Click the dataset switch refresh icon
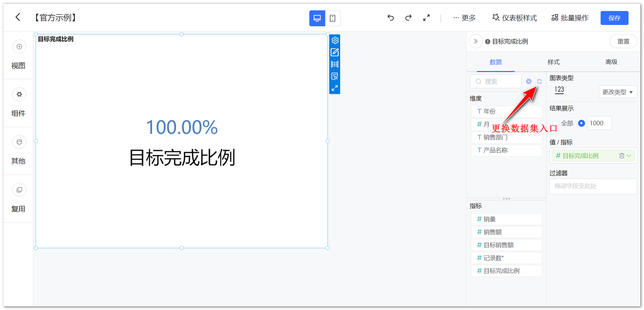644x310 pixels. (x=539, y=81)
